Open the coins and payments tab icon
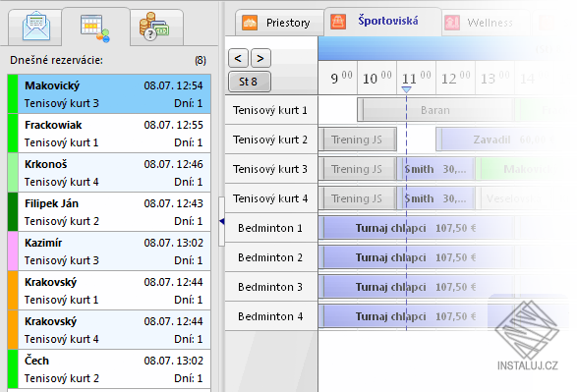Image resolution: width=577 pixels, height=392 pixels. click(x=153, y=27)
